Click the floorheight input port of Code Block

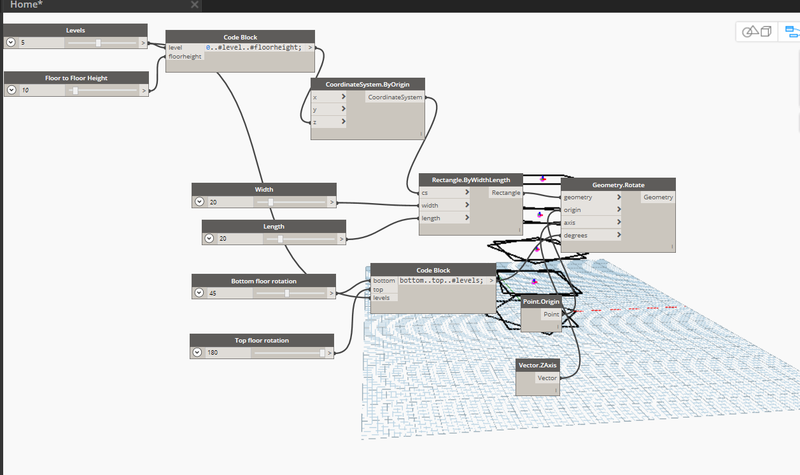click(185, 57)
